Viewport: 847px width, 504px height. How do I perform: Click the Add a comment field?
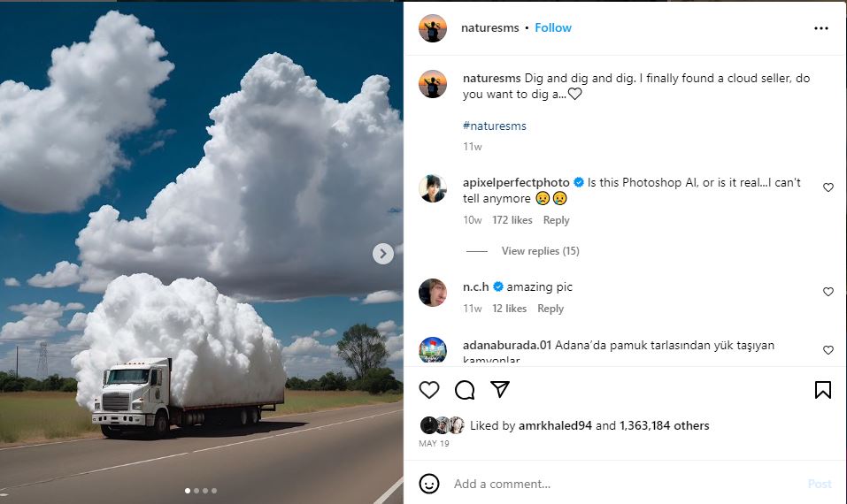coord(620,484)
